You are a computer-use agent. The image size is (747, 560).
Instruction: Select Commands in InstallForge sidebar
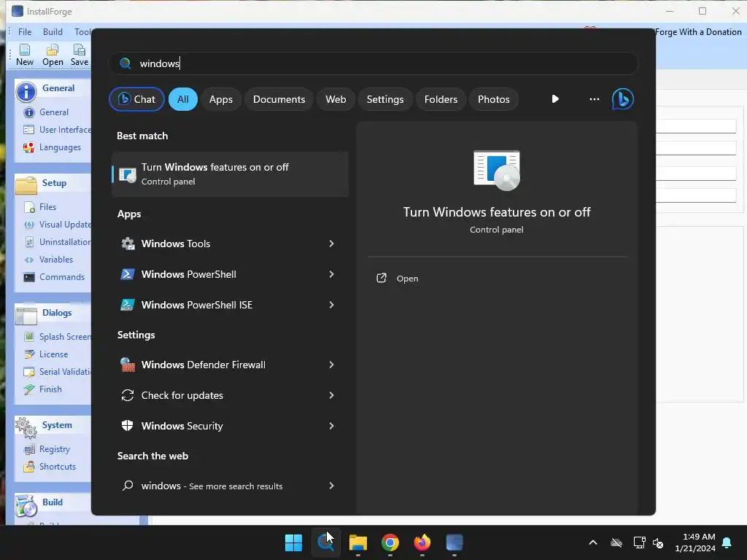[x=62, y=277]
